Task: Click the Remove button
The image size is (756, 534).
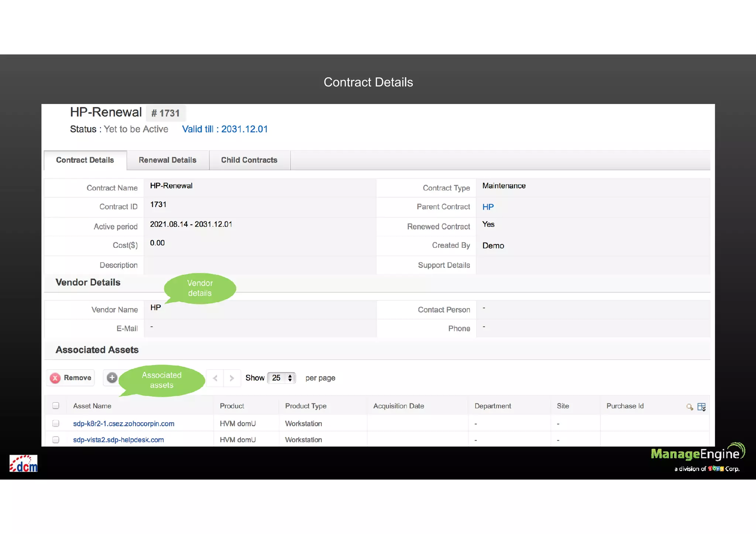Action: tap(77, 378)
